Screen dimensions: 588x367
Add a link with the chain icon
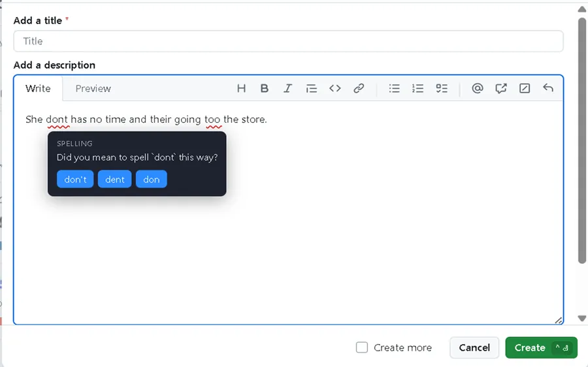[359, 88]
